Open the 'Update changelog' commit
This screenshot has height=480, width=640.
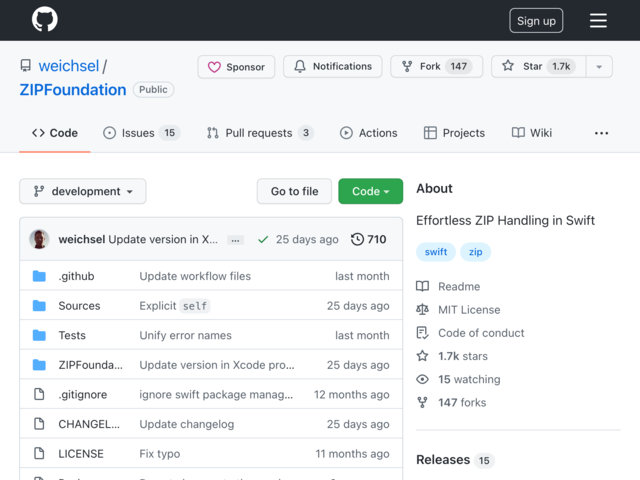pyautogui.click(x=187, y=424)
